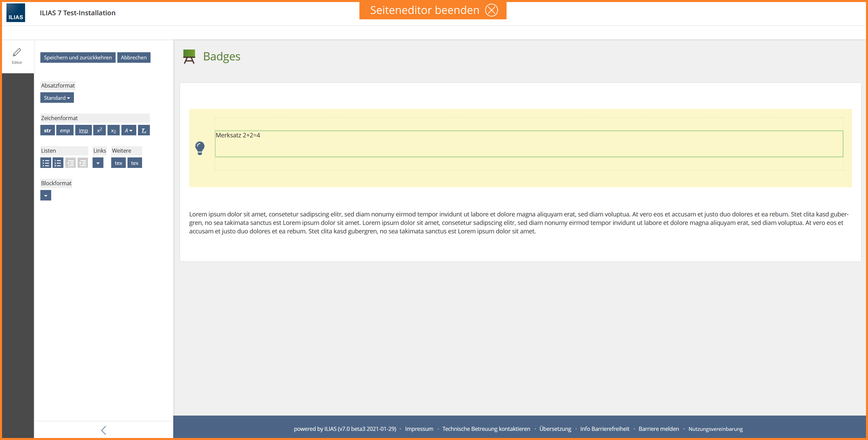
Task: Open the character style A dropdown
Action: (x=129, y=131)
